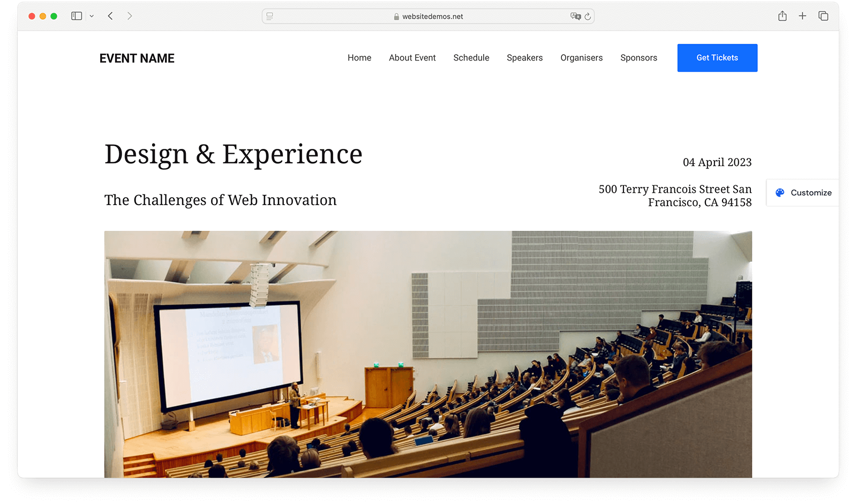This screenshot has height=504, width=857.
Task: Go back using the back arrow
Action: click(110, 16)
